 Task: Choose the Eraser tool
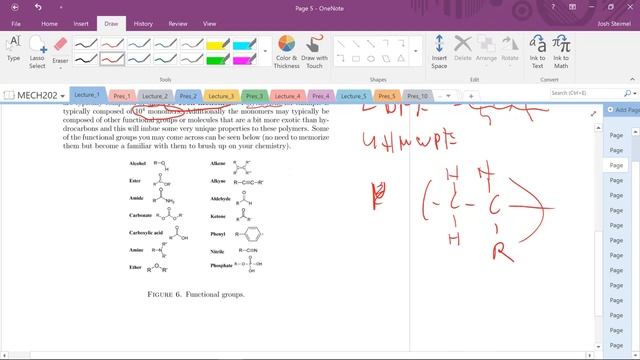[60, 50]
